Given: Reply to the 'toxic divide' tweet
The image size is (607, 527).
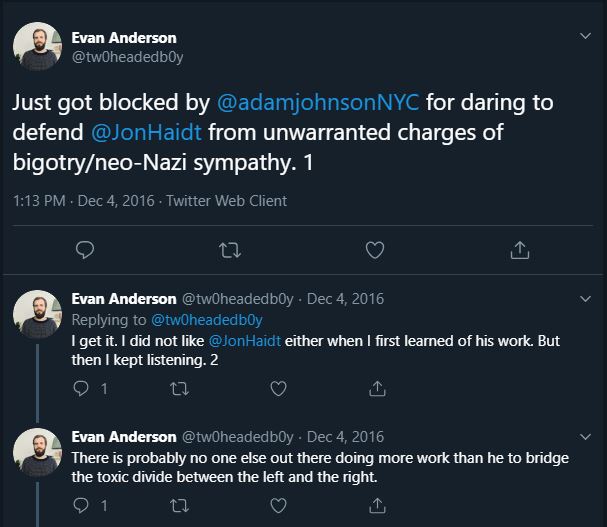Looking at the screenshot, I should (82, 505).
